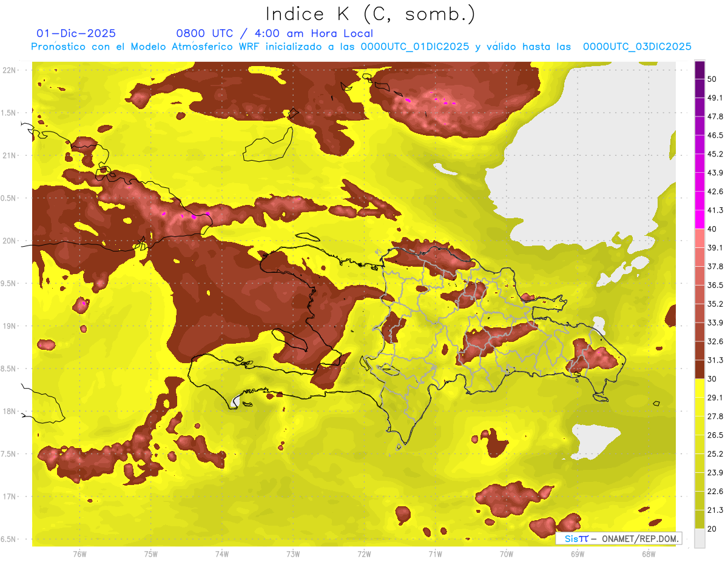728x562 pixels.
Task: Click the "45.2" colorbar label
Action: [715, 154]
